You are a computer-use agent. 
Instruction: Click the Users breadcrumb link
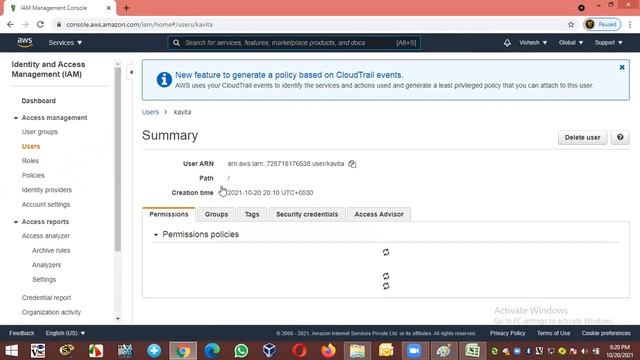150,112
